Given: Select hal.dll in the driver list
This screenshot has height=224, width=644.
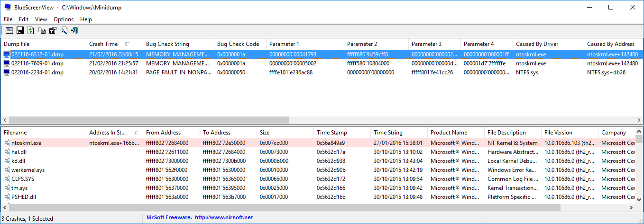Looking at the screenshot, I should 20,152.
